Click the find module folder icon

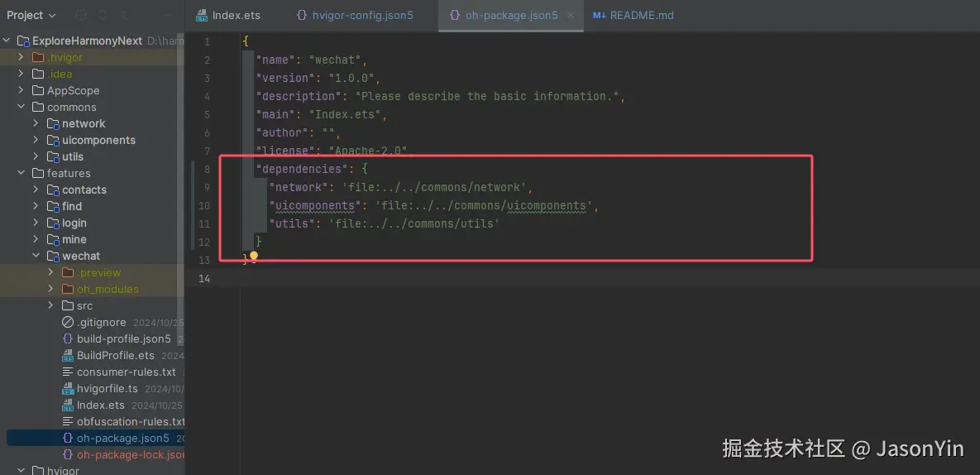(53, 206)
